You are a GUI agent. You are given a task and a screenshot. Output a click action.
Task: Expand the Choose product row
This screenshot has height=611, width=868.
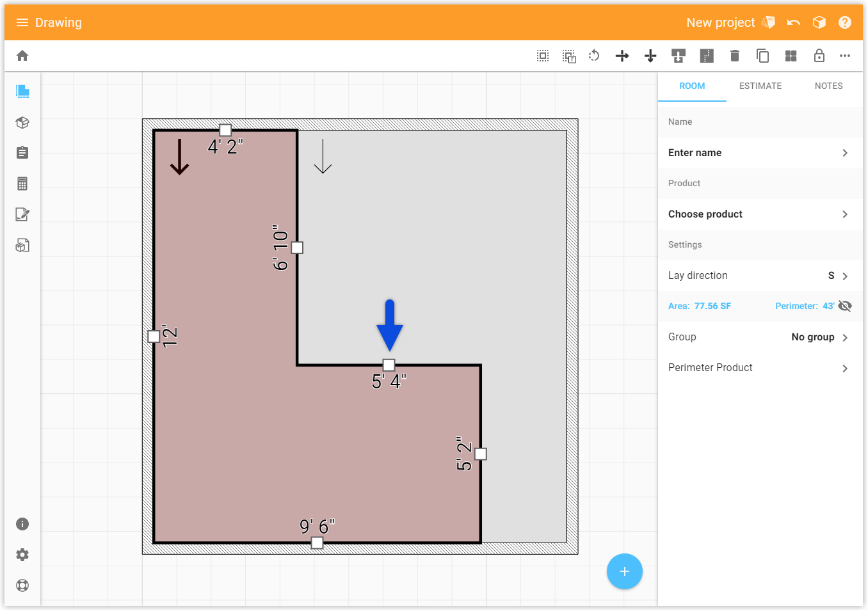pos(760,214)
